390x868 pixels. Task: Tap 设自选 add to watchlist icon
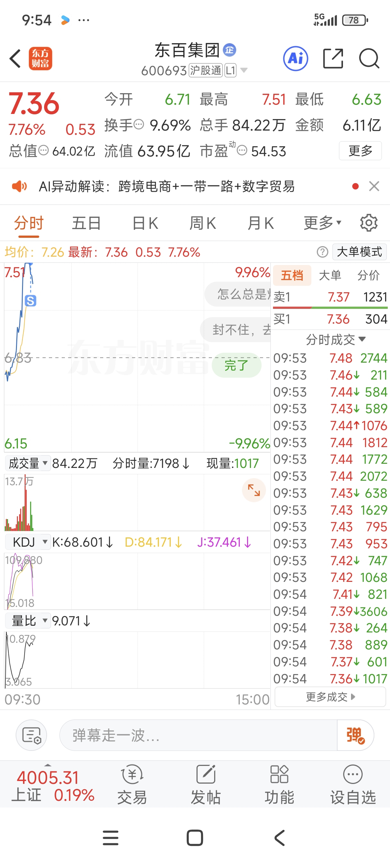point(353,784)
